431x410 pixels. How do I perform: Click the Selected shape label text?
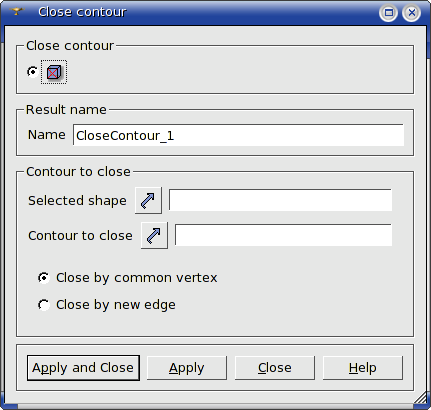pos(77,201)
